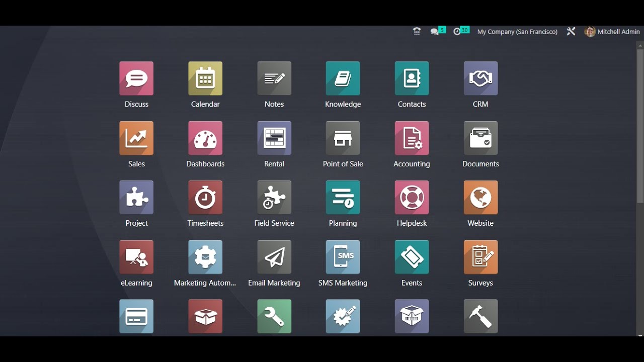
Task: Open the Sales app
Action: tap(136, 138)
